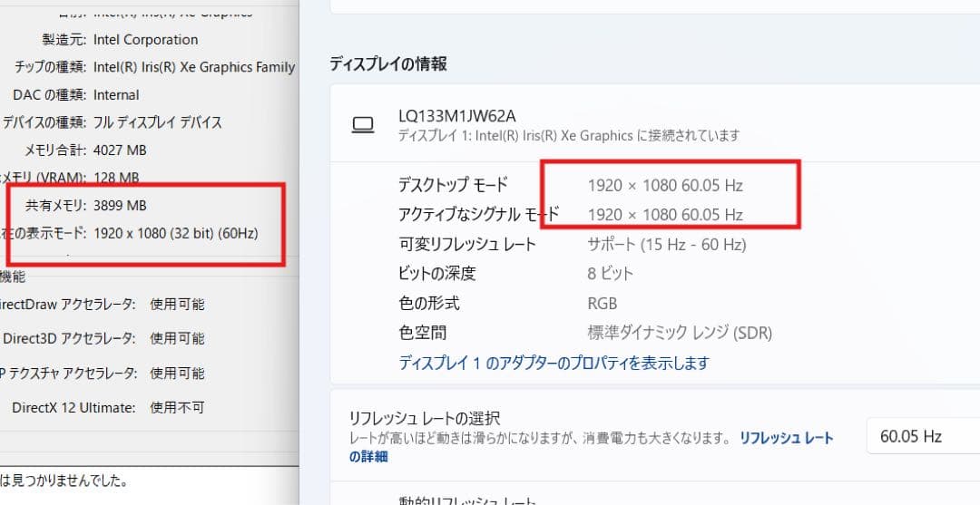Click the ディスプレイの情報 section heading
The image size is (980, 505).
coord(387,64)
